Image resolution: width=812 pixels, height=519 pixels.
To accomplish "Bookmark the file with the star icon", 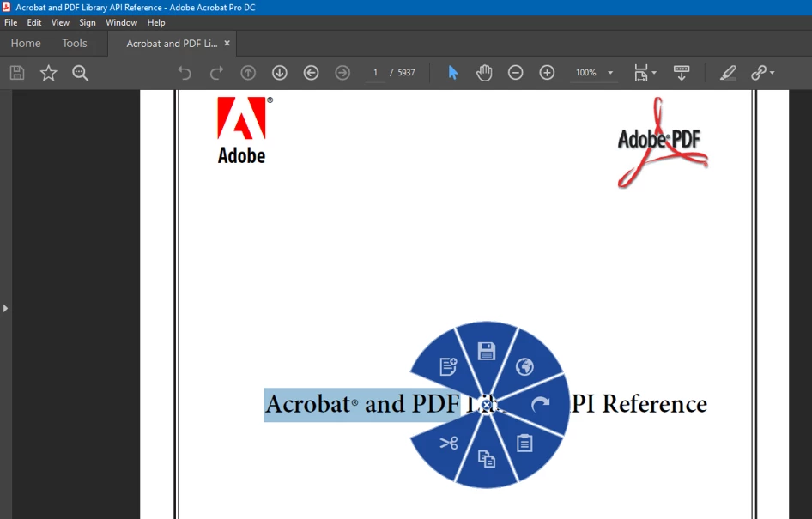I will pyautogui.click(x=49, y=73).
